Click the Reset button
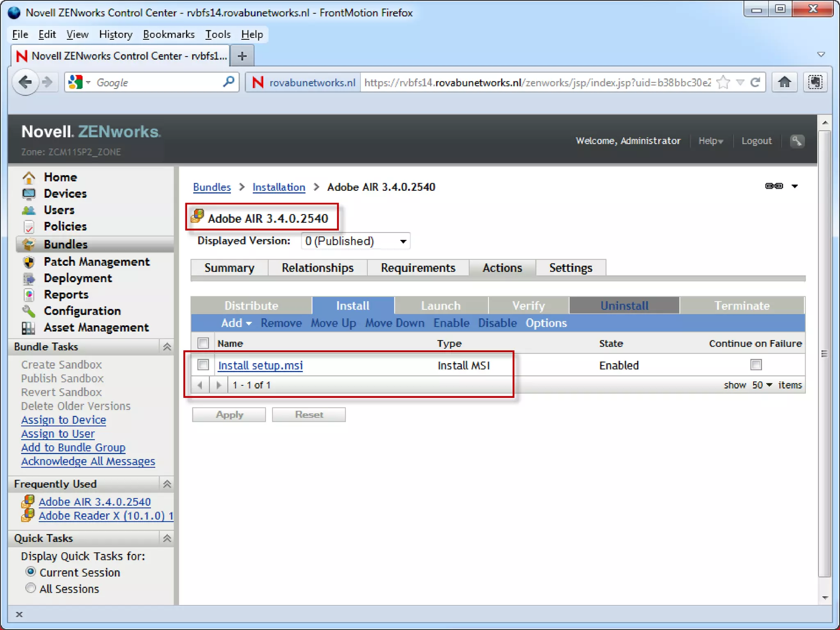The width and height of the screenshot is (840, 630). click(309, 415)
